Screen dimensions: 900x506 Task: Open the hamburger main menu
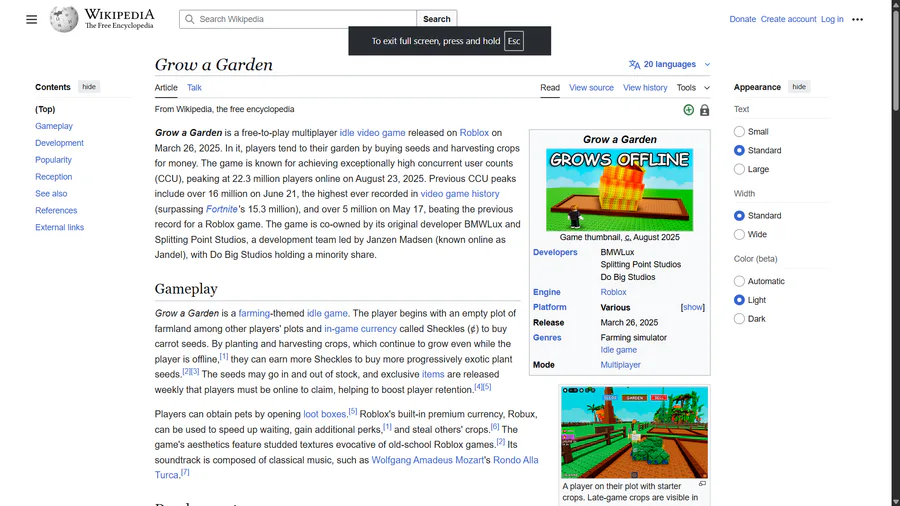pyautogui.click(x=32, y=20)
